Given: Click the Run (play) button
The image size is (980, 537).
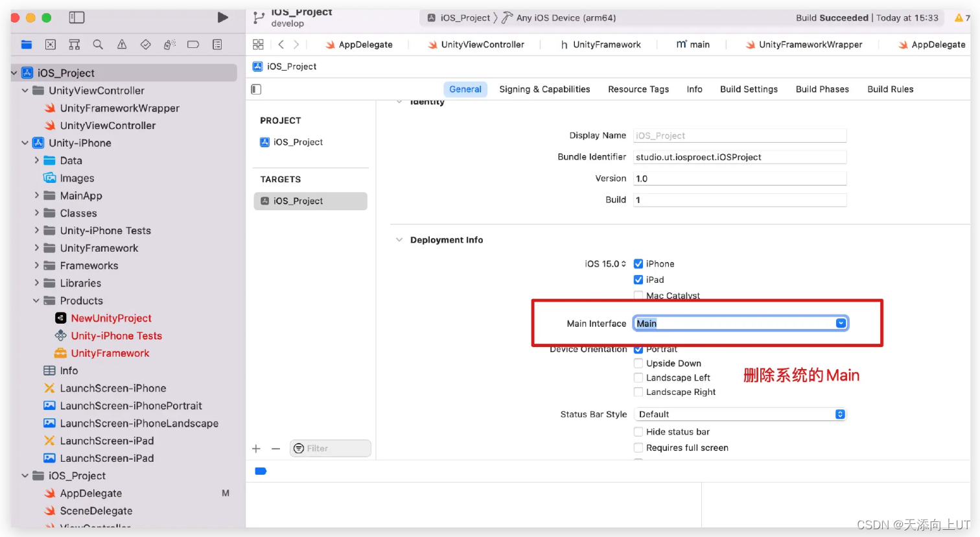Looking at the screenshot, I should [x=222, y=18].
